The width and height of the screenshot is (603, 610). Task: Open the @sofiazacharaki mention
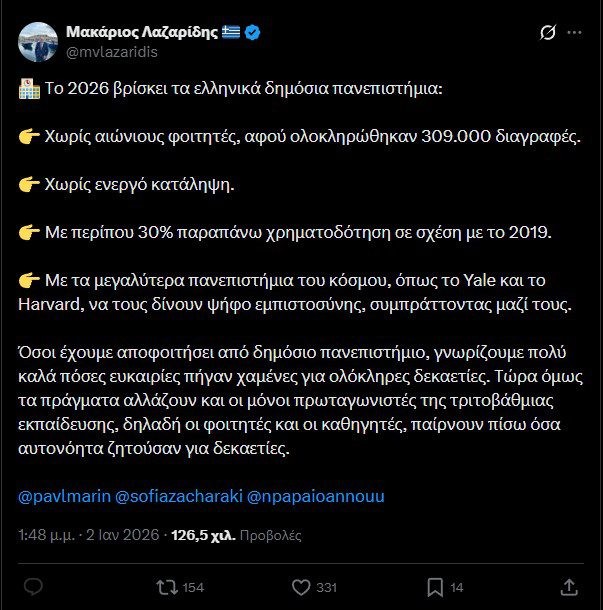tap(178, 496)
